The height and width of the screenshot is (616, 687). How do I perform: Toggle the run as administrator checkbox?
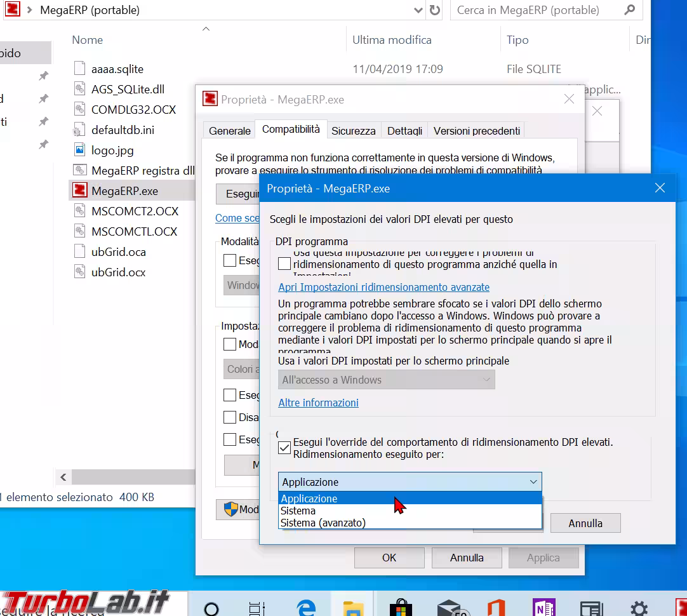coord(230,439)
